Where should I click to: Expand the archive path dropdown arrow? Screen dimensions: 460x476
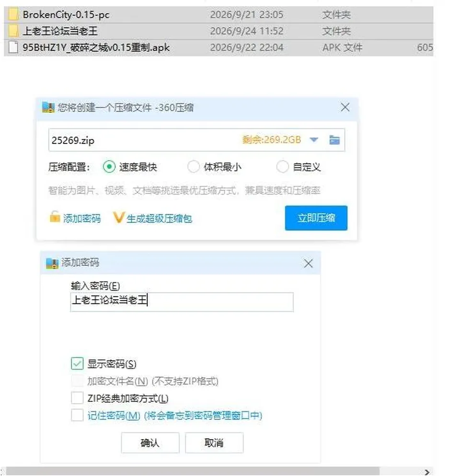point(314,140)
